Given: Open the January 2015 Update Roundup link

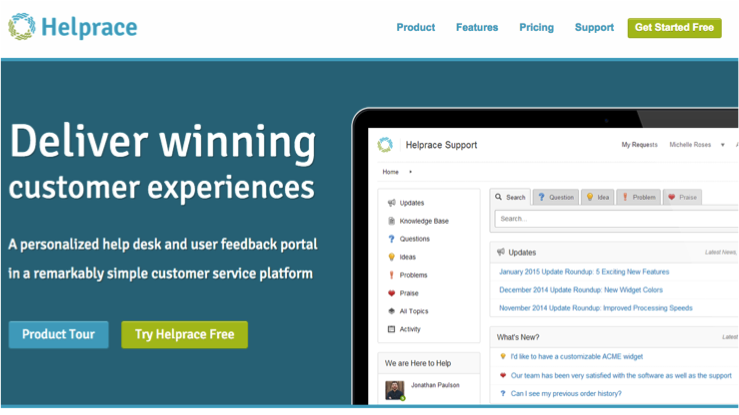Looking at the screenshot, I should [584, 272].
